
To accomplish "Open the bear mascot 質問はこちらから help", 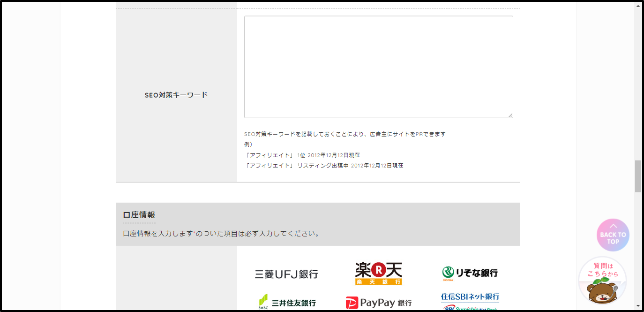I will 602,282.
